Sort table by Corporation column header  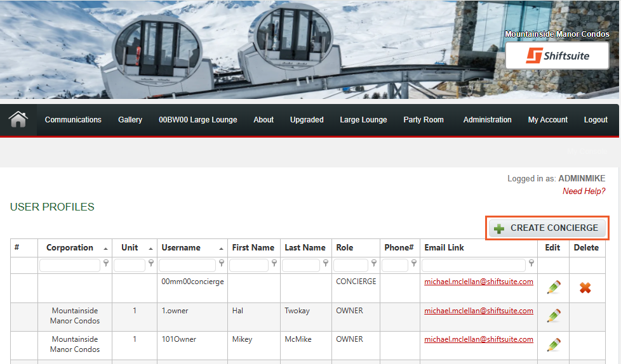70,248
